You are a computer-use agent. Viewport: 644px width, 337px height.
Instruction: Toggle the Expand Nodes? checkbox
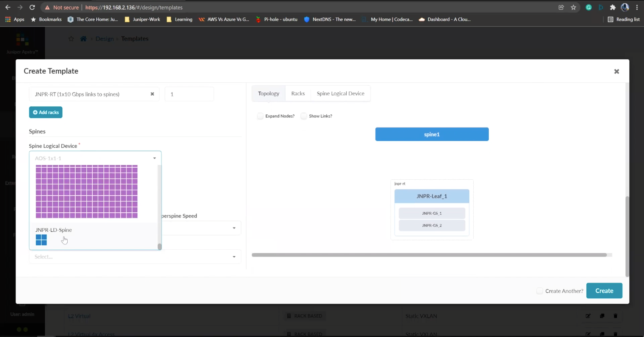pos(260,116)
